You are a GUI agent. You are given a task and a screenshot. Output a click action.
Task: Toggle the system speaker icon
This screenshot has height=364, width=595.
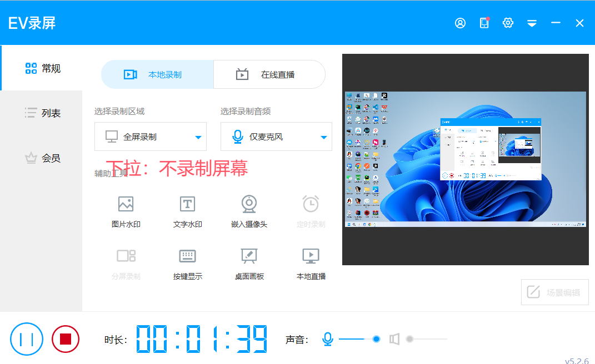click(x=394, y=339)
